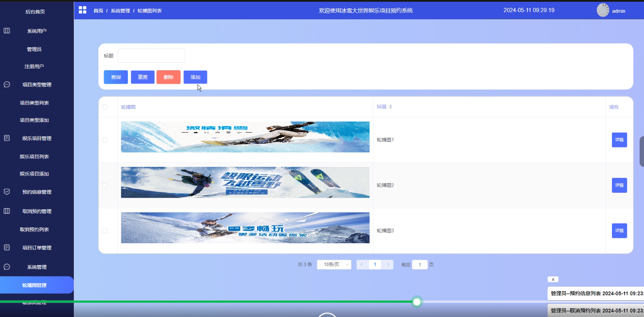
Task: Click the 系统用户 sidebar icon
Action: (7, 31)
